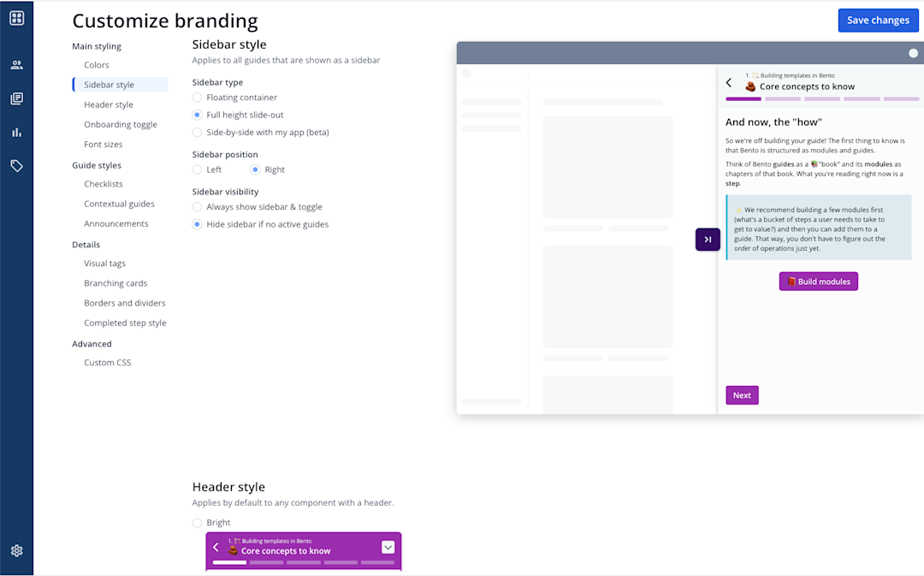Go to Colors settings section
The height and width of the screenshot is (576, 924).
(x=96, y=65)
